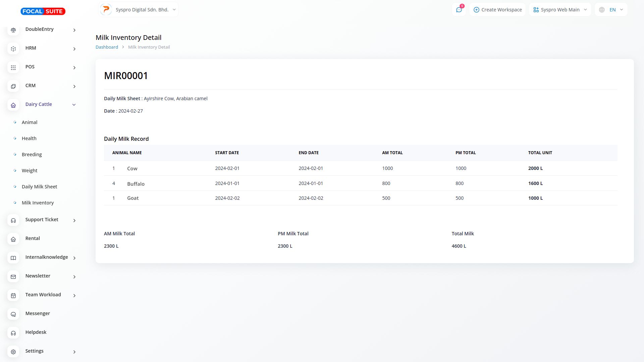
Task: Click the Dairy Cattle home icon
Action: (13, 105)
